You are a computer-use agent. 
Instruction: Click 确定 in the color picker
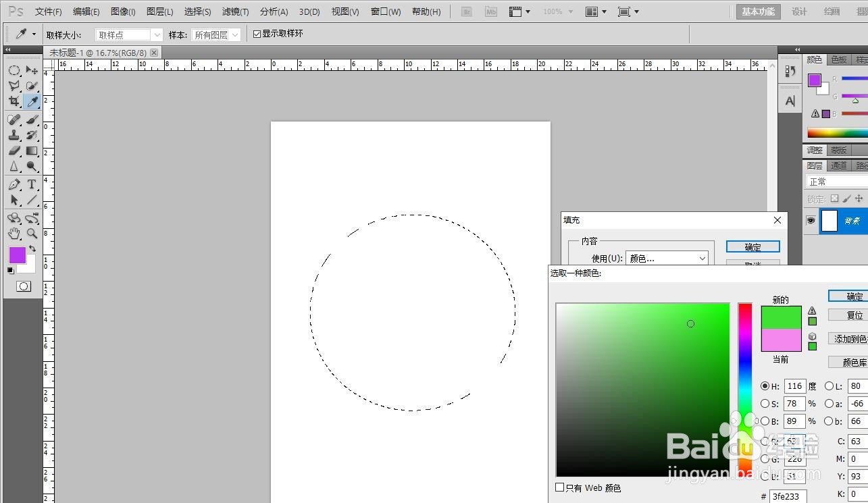[x=848, y=296]
